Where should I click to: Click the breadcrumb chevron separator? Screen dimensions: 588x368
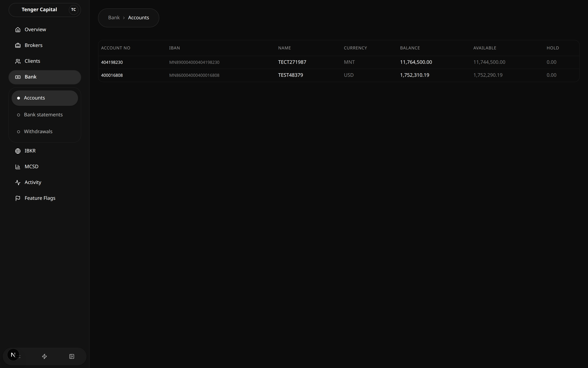click(x=124, y=18)
